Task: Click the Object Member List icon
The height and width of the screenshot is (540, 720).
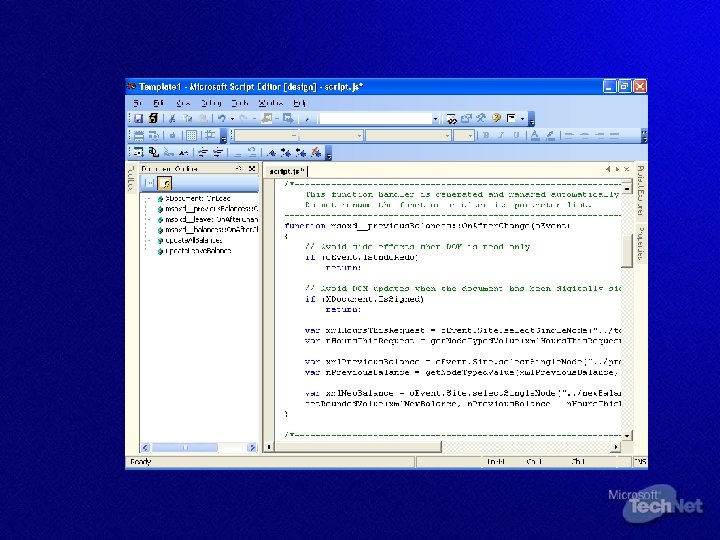Action: point(138,152)
